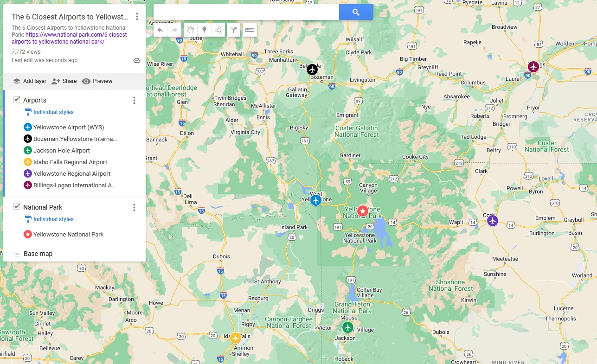
Task: Click the maroon airplane marker at Billings
Action: pyautogui.click(x=533, y=67)
